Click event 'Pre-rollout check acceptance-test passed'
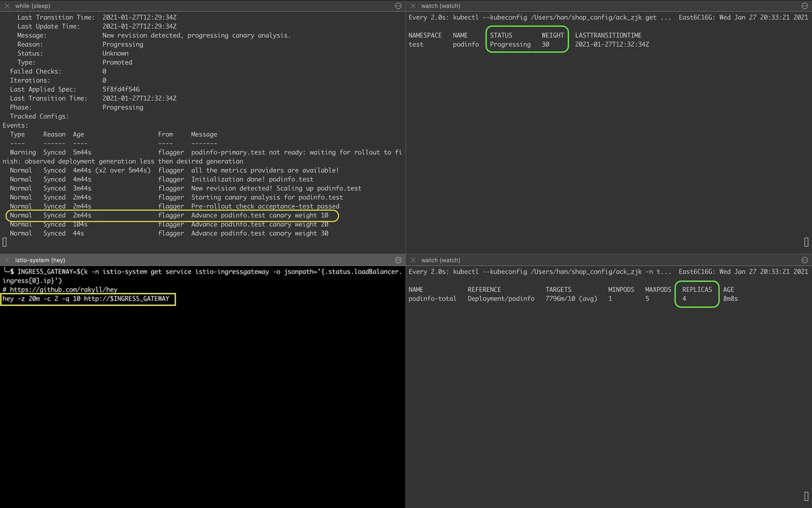 [265, 207]
